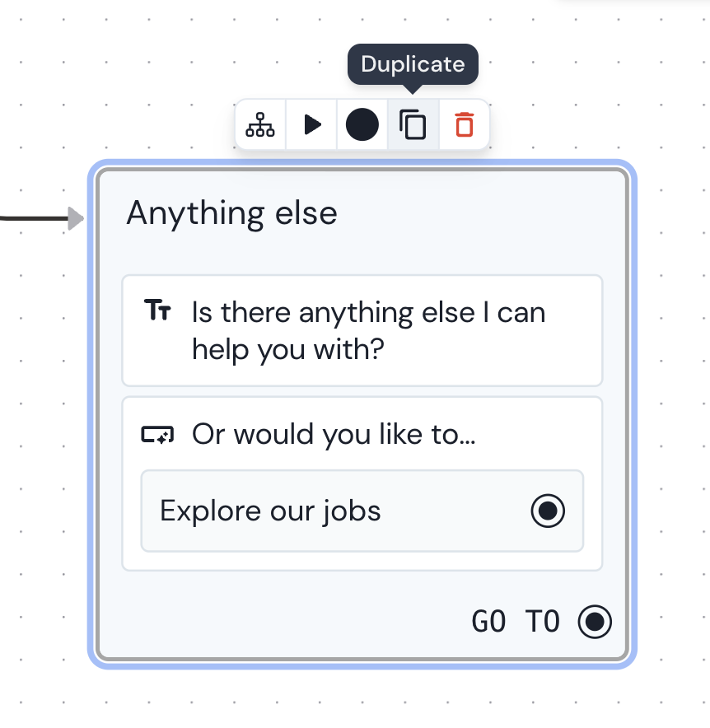Select the 'Or would you like to...' prompt

[x=334, y=434]
